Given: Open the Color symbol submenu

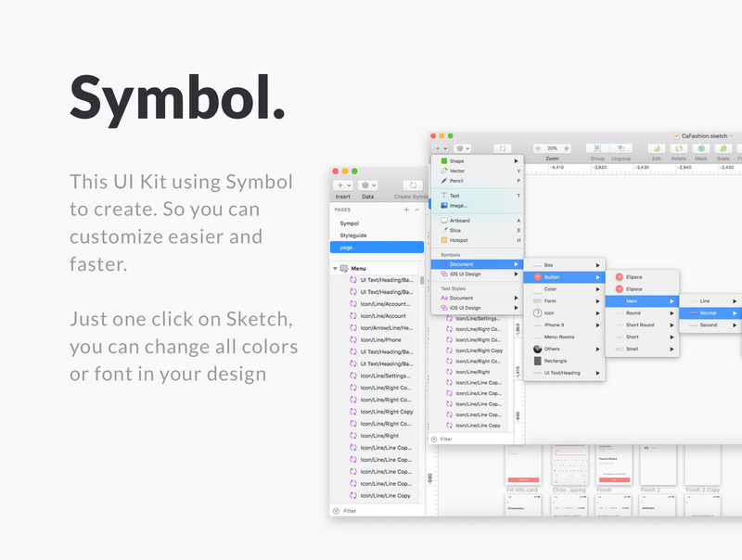Looking at the screenshot, I should 564,289.
